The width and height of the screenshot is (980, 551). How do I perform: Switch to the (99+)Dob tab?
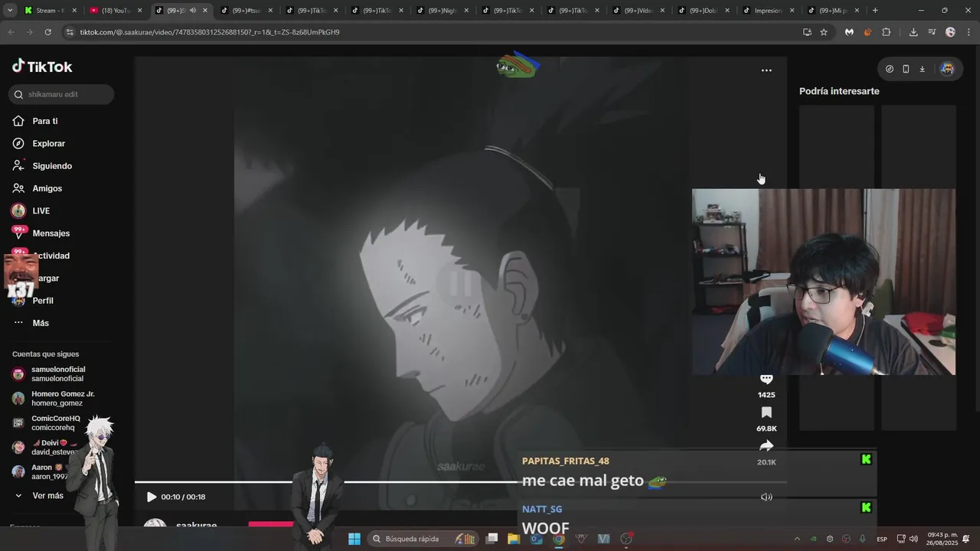(703, 11)
